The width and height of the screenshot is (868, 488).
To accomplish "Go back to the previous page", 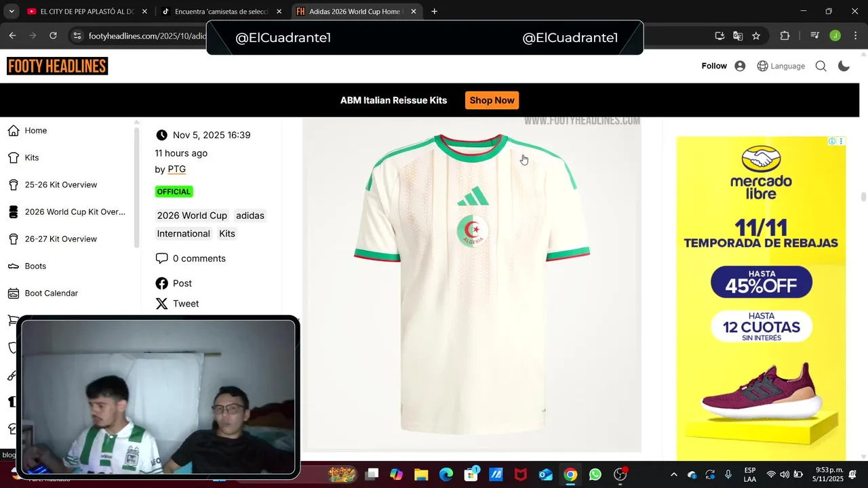I will [12, 36].
